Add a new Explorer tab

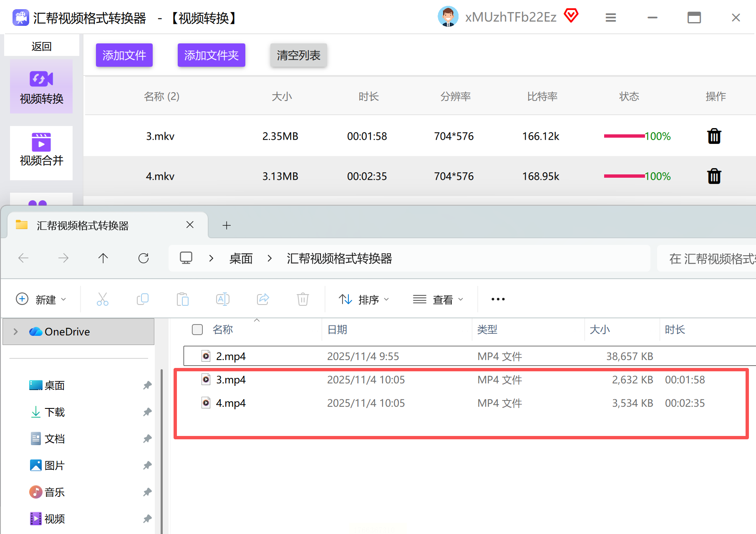tap(227, 225)
